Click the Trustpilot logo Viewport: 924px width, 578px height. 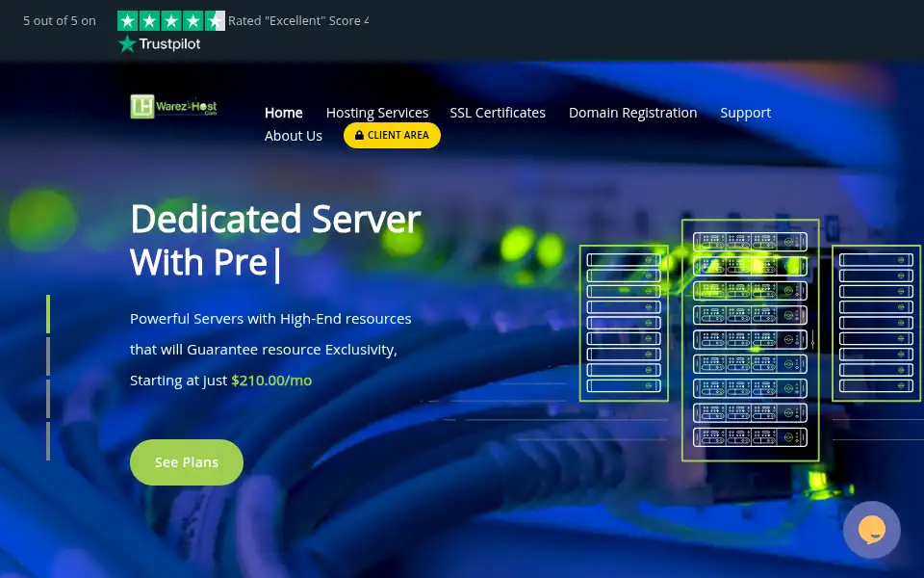pyautogui.click(x=159, y=43)
